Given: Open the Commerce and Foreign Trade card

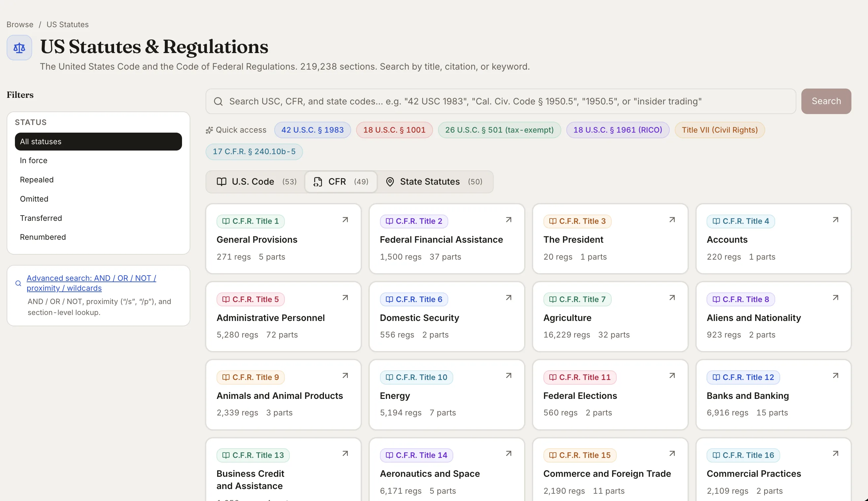Looking at the screenshot, I should click(610, 470).
